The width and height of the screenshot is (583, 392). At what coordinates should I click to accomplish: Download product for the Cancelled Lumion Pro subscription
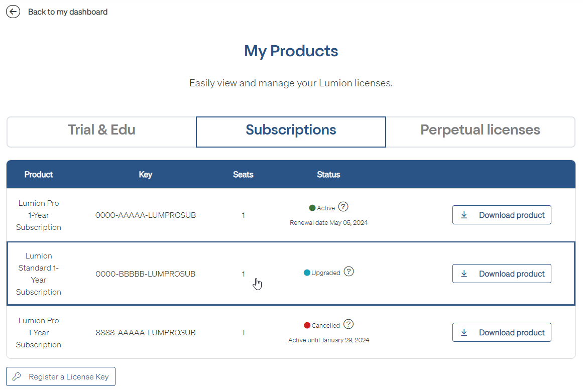click(x=502, y=332)
